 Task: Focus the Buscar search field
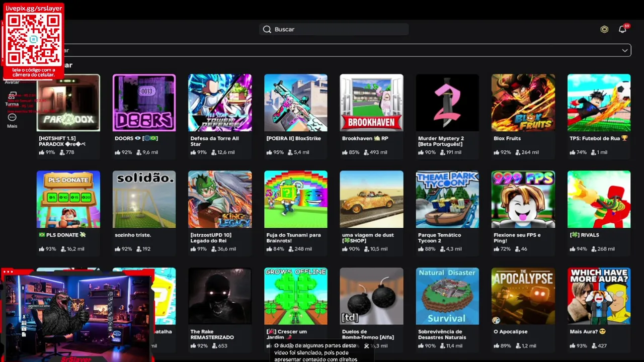pos(334,29)
